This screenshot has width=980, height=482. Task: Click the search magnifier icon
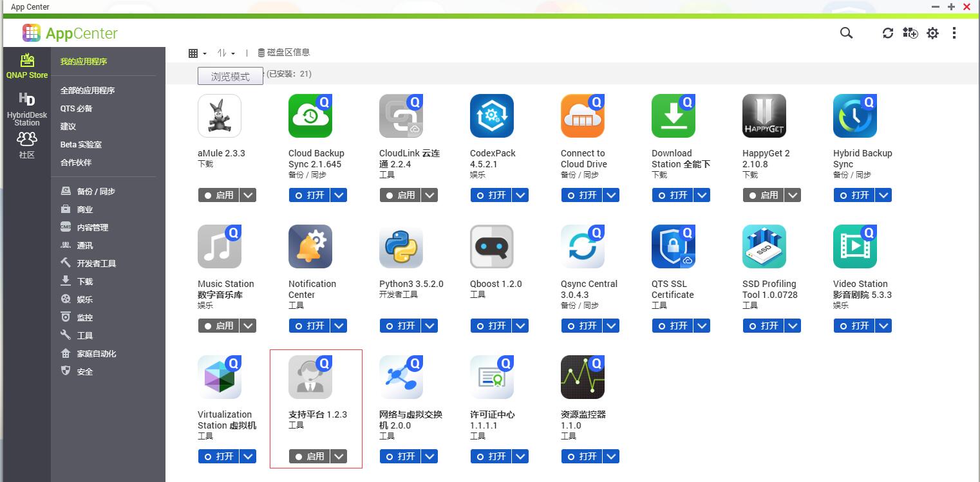pos(846,33)
